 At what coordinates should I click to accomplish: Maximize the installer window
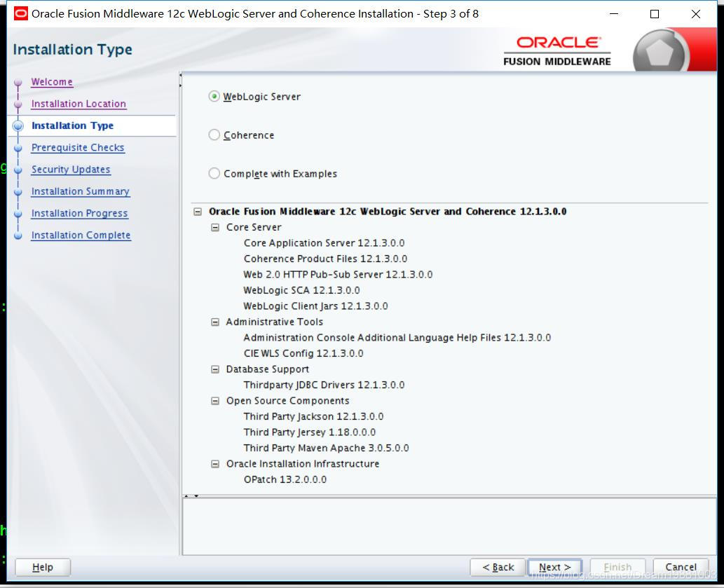coord(655,14)
